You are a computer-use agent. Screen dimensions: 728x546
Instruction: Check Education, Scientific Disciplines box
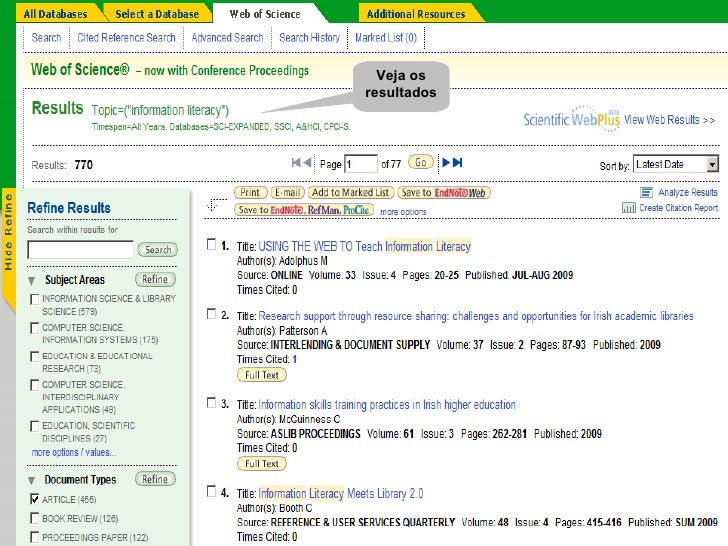[x=34, y=426]
